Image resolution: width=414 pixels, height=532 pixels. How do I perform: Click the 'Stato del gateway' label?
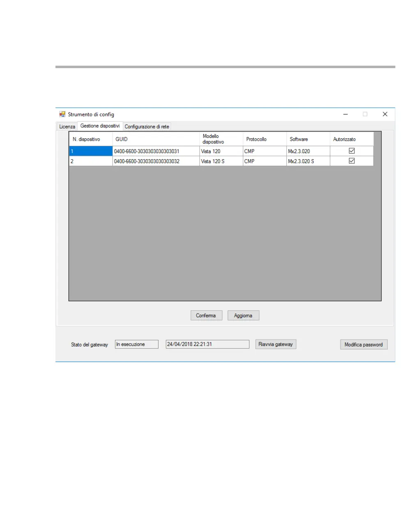(x=90, y=344)
